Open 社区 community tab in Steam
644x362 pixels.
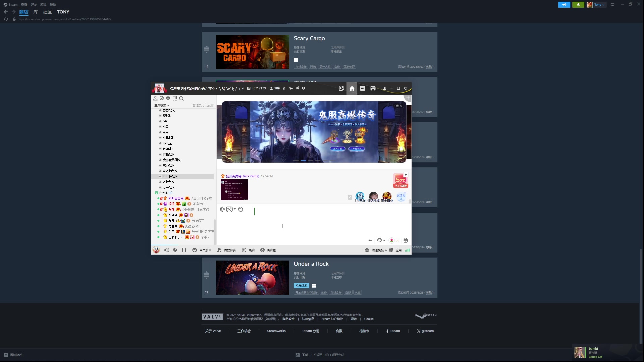tap(47, 12)
